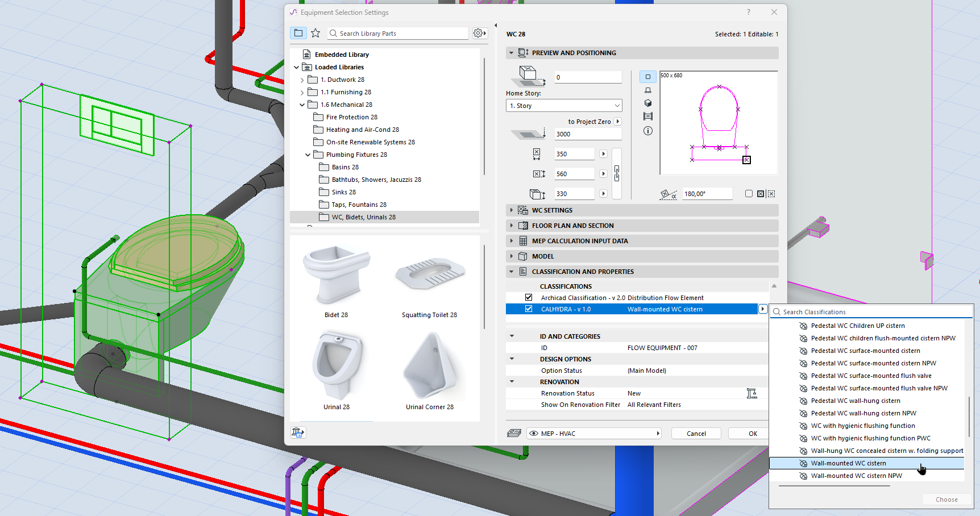
Task: Enable the empty mirror checkbox beside the angle
Action: 749,194
